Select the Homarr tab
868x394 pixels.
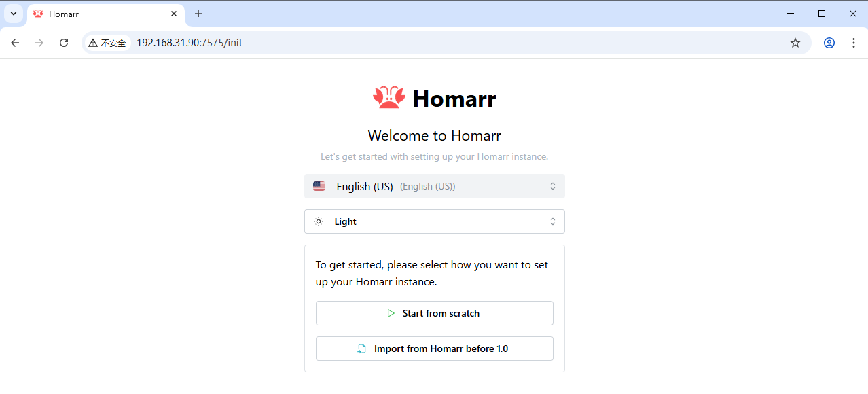106,14
